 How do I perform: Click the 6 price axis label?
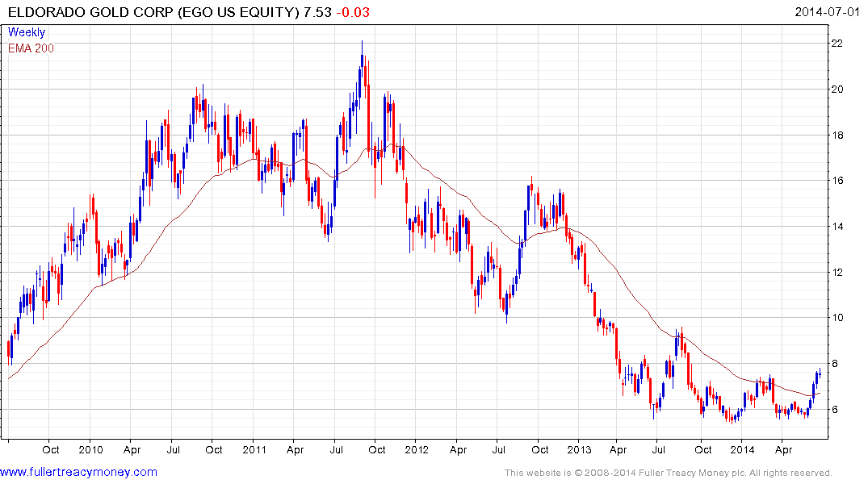click(834, 409)
